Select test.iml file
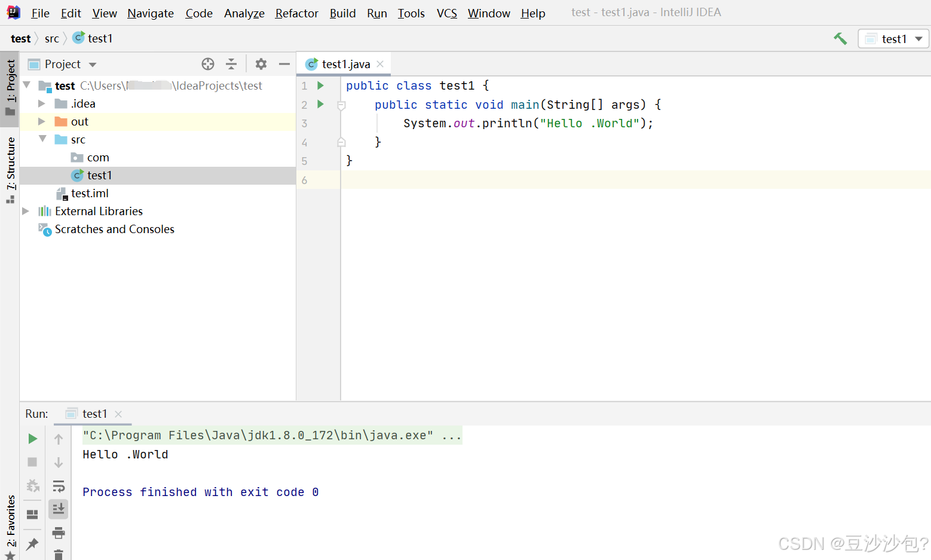This screenshot has height=560, width=931. (90, 193)
